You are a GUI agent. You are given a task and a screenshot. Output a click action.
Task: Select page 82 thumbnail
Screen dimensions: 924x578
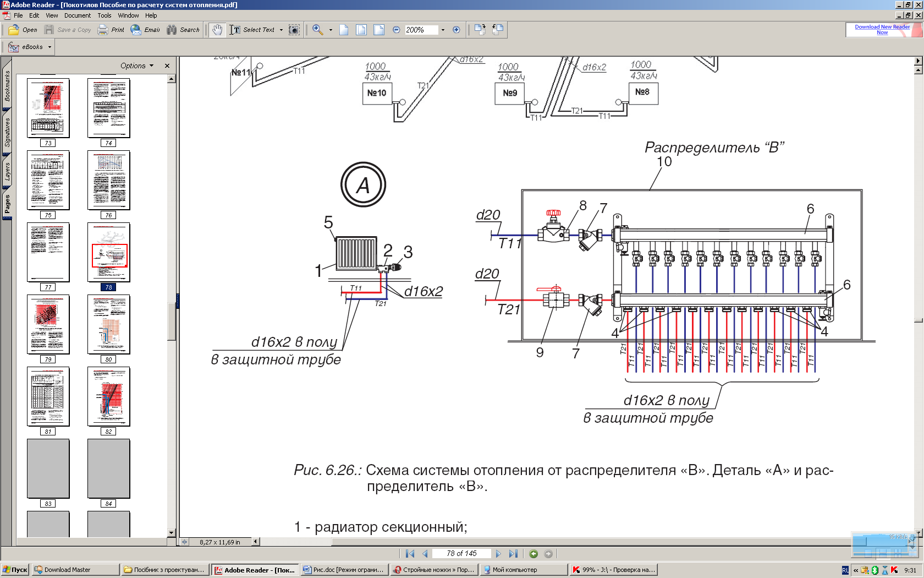[109, 396]
